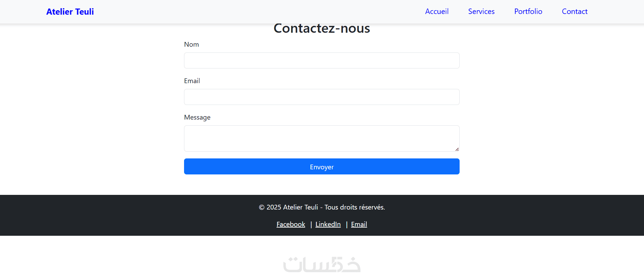Screen dimensions: 644x278
Task: Click the Message textarea resize handle
Action: (x=457, y=149)
